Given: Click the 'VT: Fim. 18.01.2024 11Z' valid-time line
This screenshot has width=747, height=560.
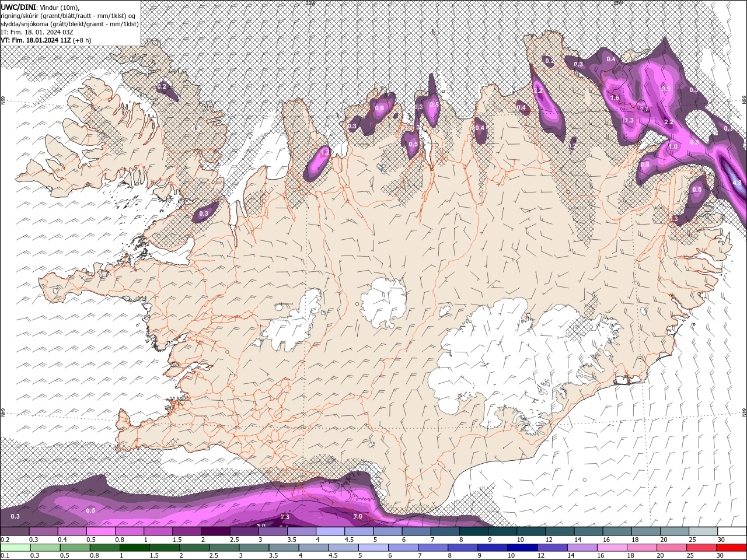Looking at the screenshot, I should pos(36,40).
